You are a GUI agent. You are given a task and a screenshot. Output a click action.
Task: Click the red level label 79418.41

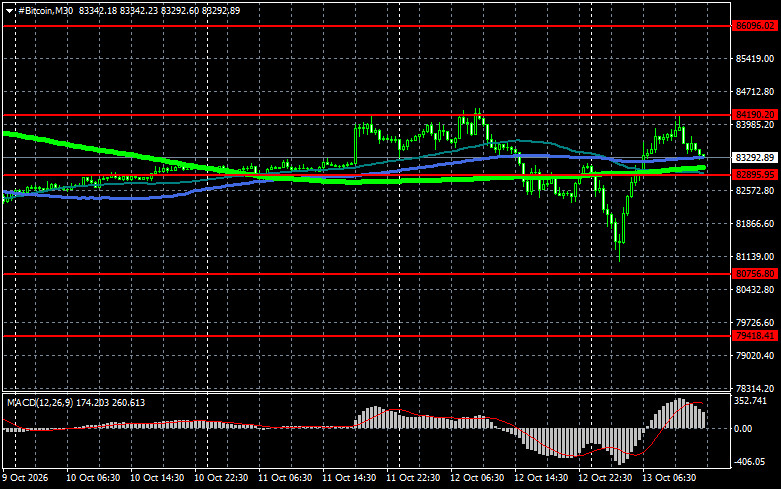pyautogui.click(x=755, y=336)
